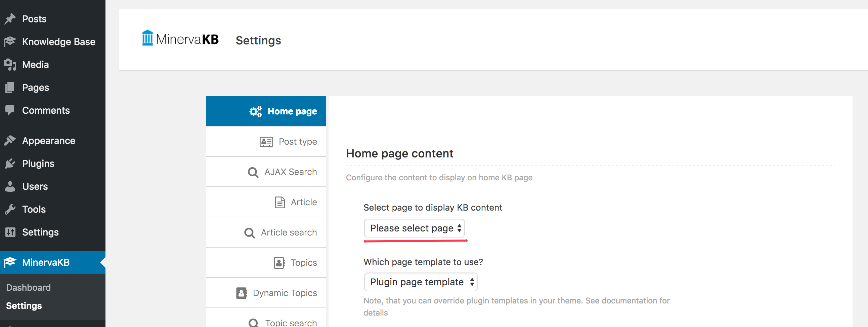Viewport: 868px width, 327px height.
Task: Open Knowledge Base in admin menu
Action: 58,41
